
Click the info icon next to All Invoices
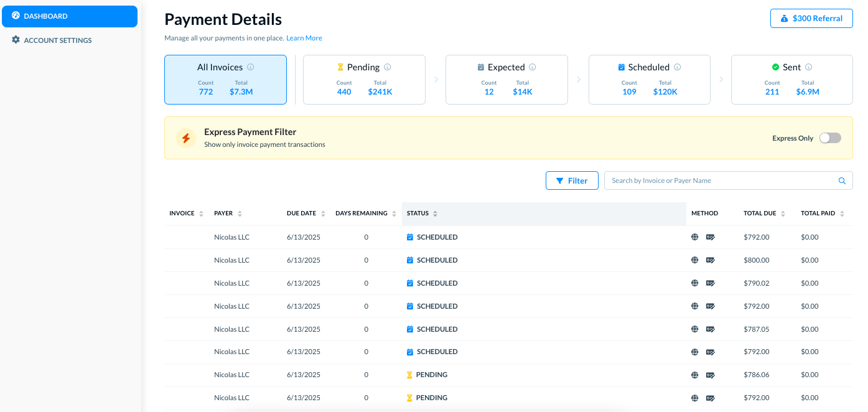(250, 67)
